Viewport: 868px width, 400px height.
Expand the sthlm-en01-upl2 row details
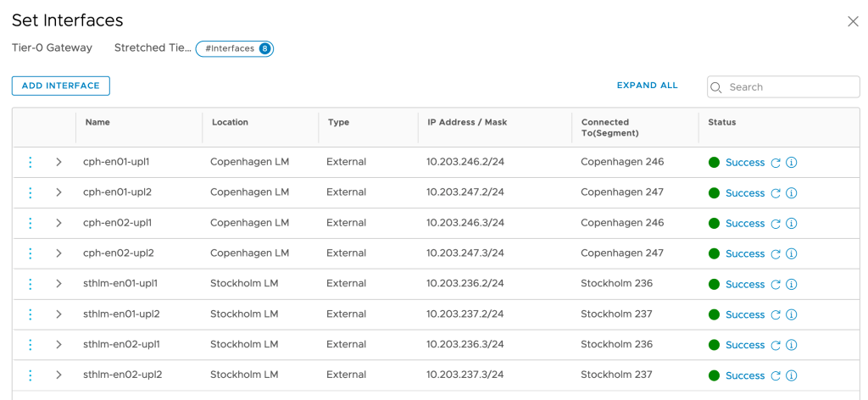(x=58, y=314)
